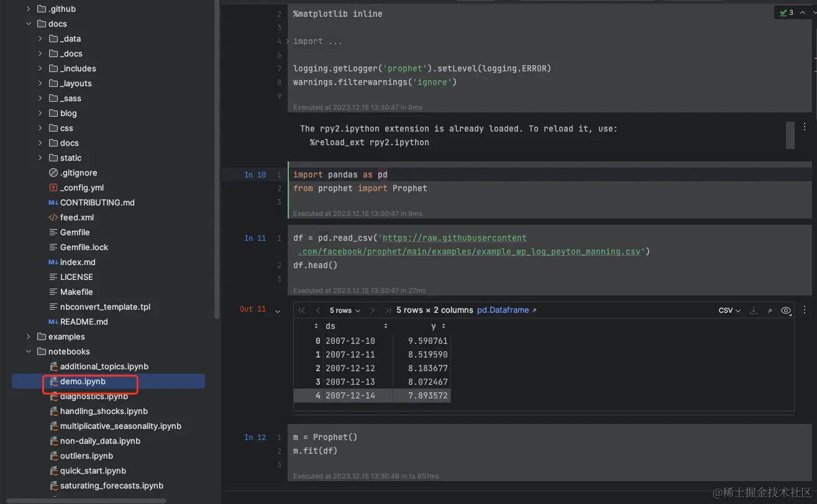This screenshot has width=817, height=504.
Task: Click the open-in-new-tab arrow icon for the dataframe
Action: coord(770,310)
